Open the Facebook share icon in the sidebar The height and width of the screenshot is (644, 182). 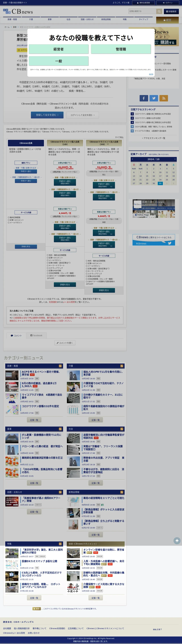(x=143, y=98)
